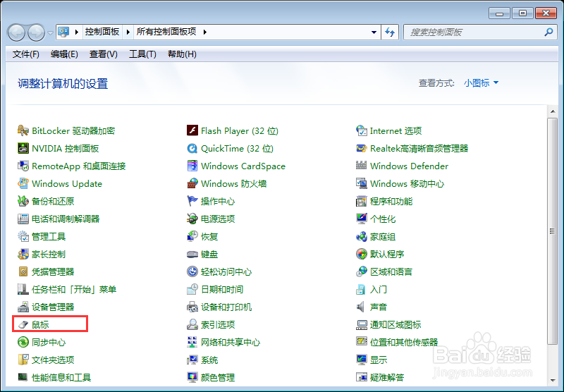Open BitLocker 驱动器加密 icon

click(23, 130)
